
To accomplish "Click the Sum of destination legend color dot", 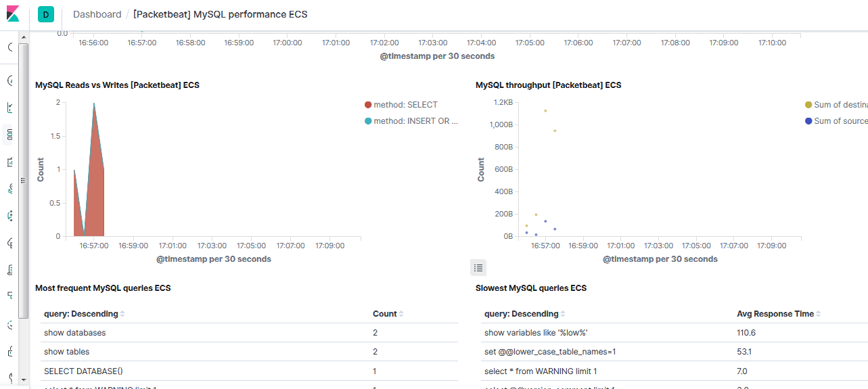I will (x=808, y=105).
